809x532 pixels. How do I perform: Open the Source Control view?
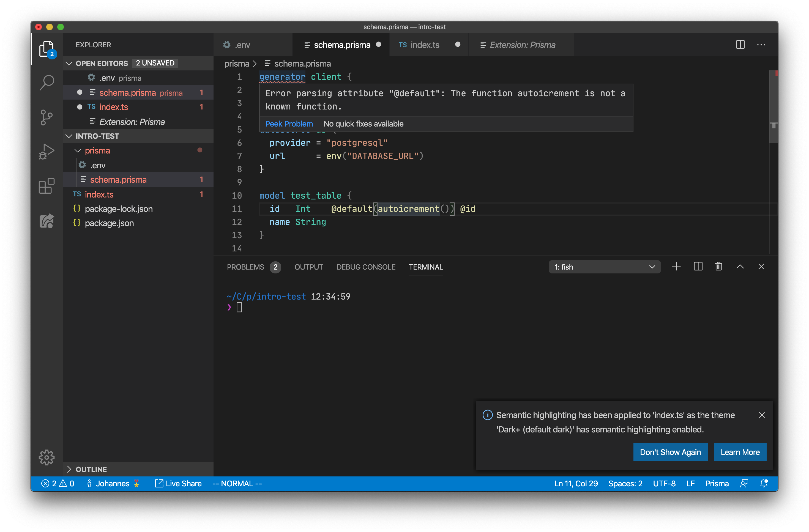[x=47, y=117]
